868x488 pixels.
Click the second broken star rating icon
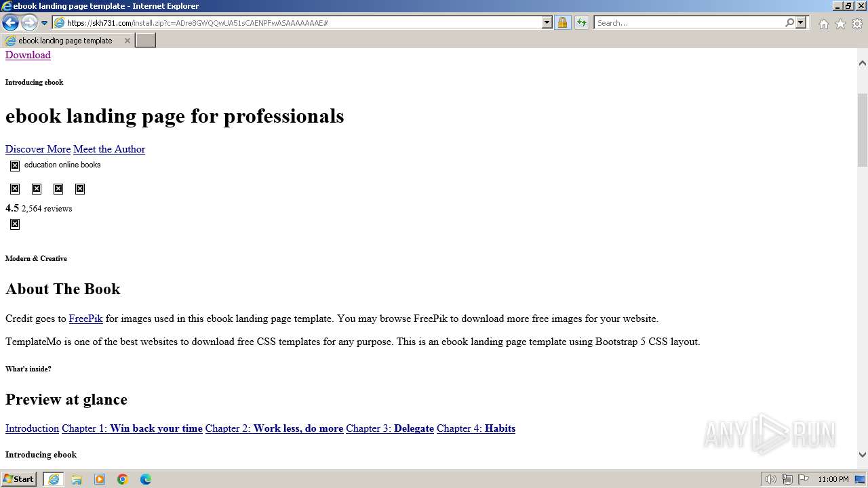[37, 189]
